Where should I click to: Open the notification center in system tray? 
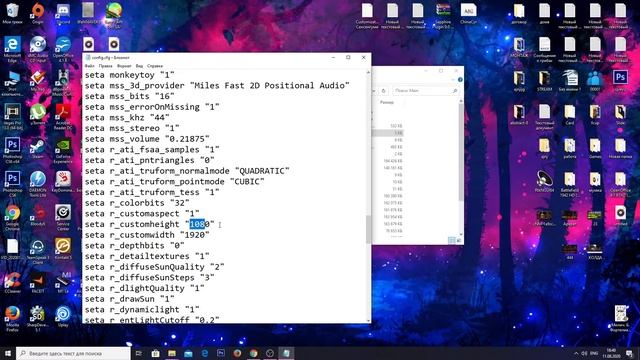[630, 353]
